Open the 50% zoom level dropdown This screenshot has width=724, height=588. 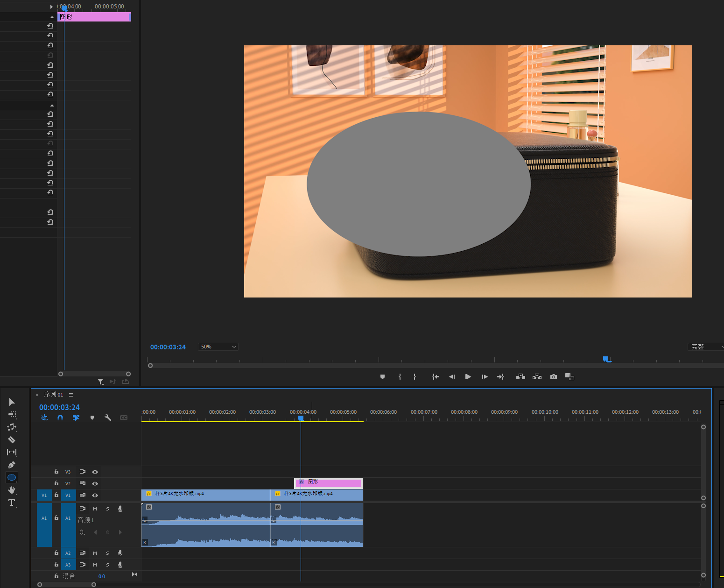[218, 347]
